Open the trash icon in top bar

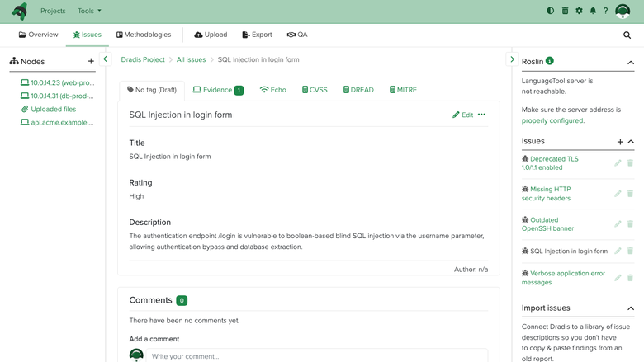[x=565, y=11]
